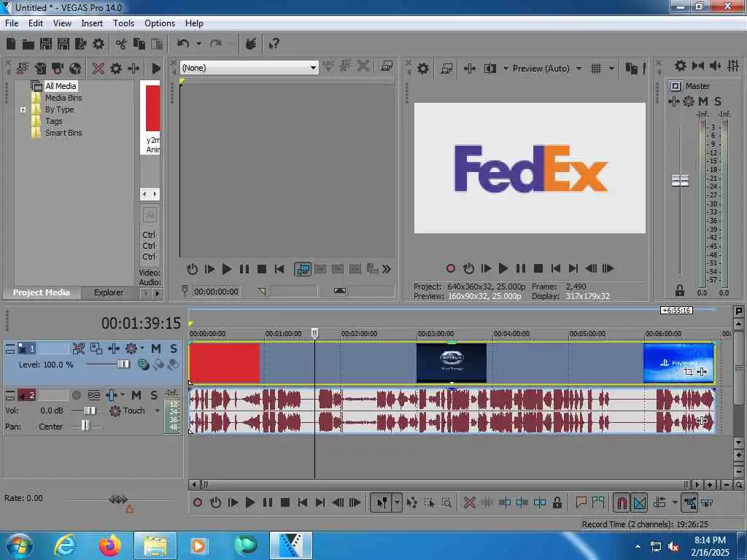Copy selection using the Copy icon
The height and width of the screenshot is (560, 747).
point(139,44)
